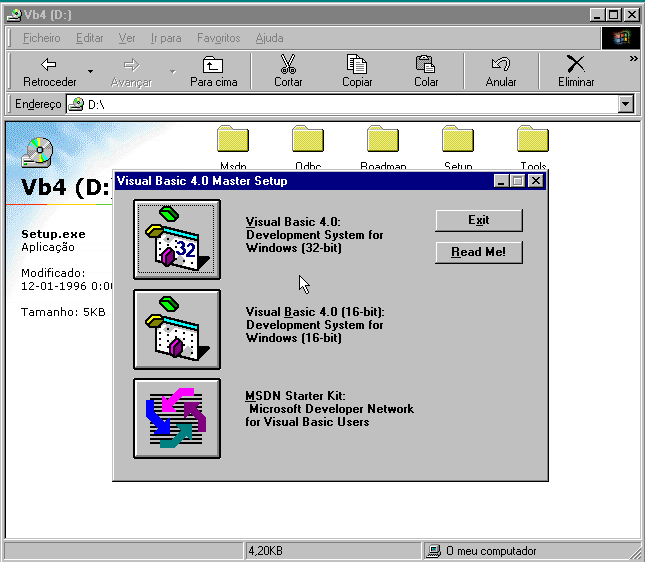This screenshot has height=562, width=645.
Task: Open the Tools folder
Action: coord(533,140)
